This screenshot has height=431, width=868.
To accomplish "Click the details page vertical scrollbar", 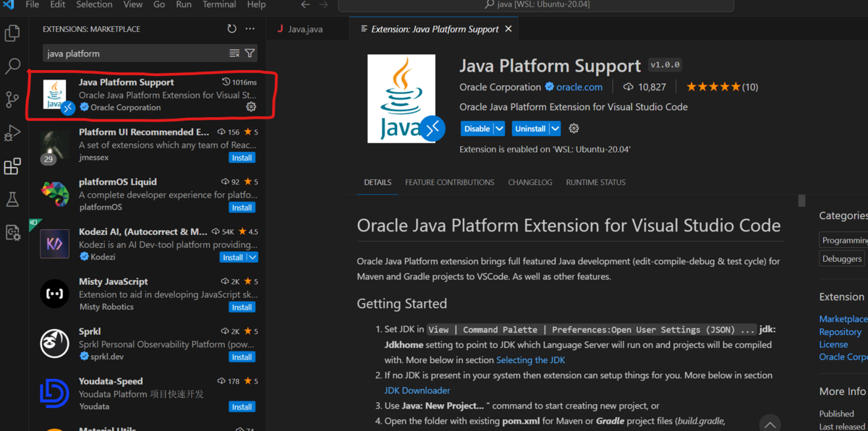I will pyautogui.click(x=801, y=201).
